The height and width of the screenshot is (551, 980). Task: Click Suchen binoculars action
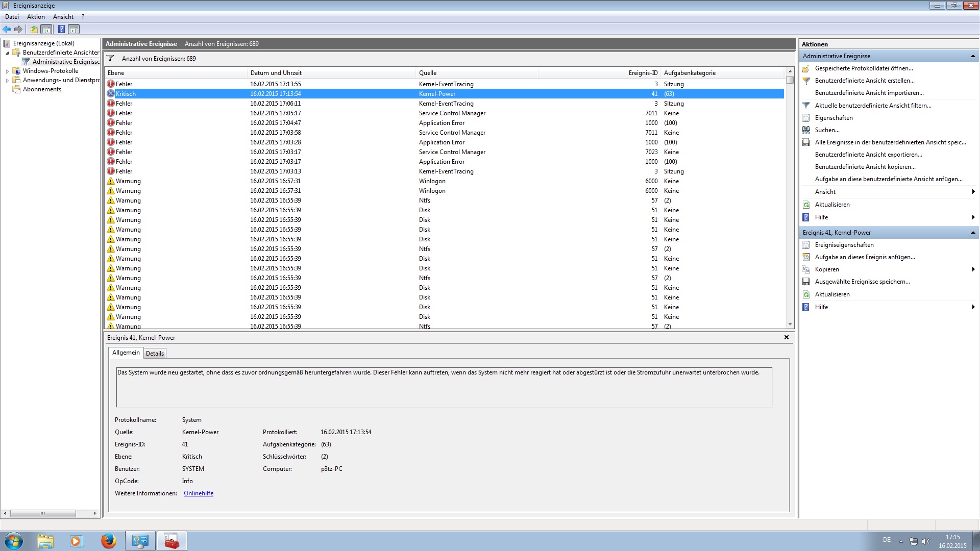[827, 130]
